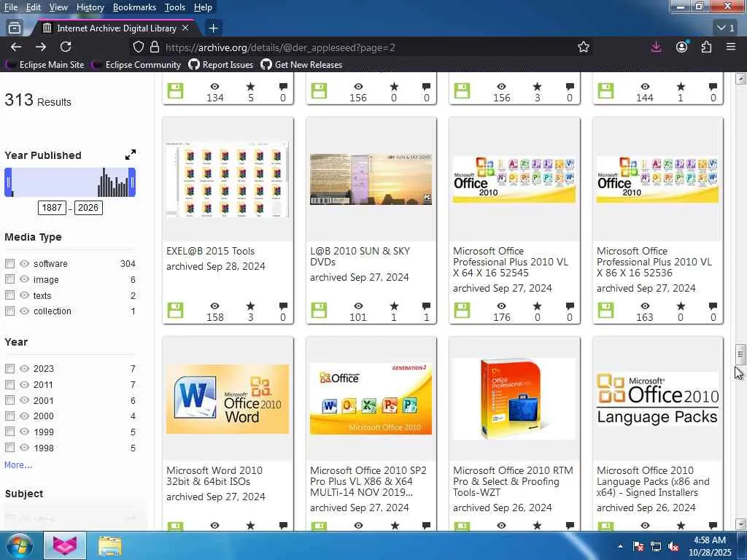The image size is (747, 560).
Task: Click the favorites star on Office Plus 2010 X 64 card
Action: click(x=538, y=306)
